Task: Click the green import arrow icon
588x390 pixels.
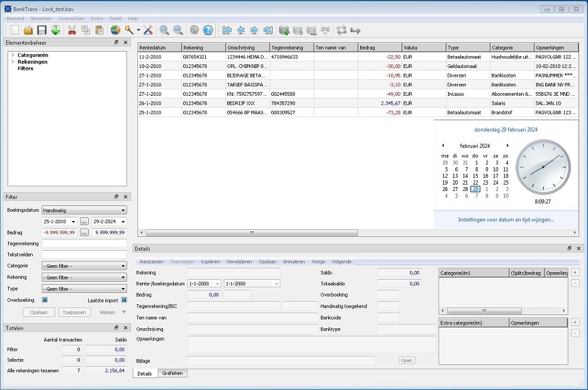Action: point(55,30)
